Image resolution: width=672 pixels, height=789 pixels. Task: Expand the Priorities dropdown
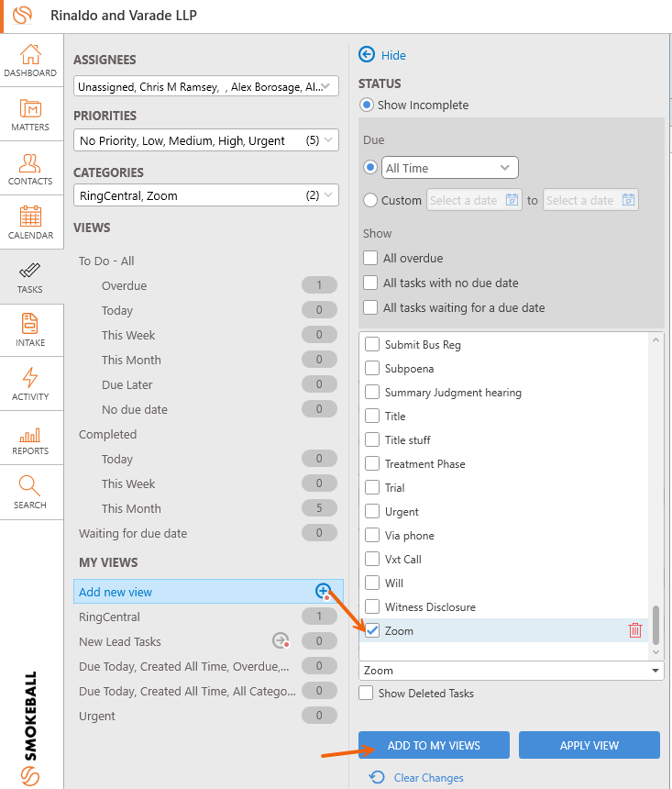(x=206, y=139)
